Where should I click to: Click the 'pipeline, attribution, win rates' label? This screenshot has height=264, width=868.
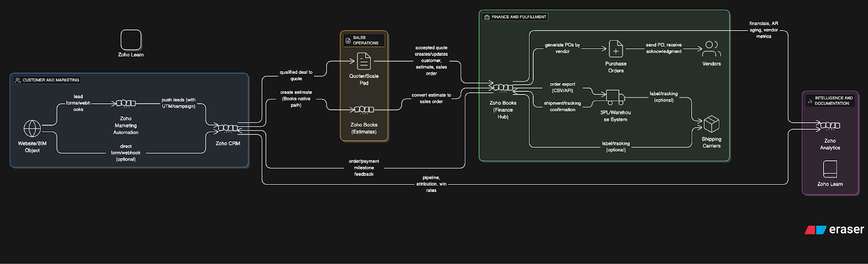tap(431, 184)
